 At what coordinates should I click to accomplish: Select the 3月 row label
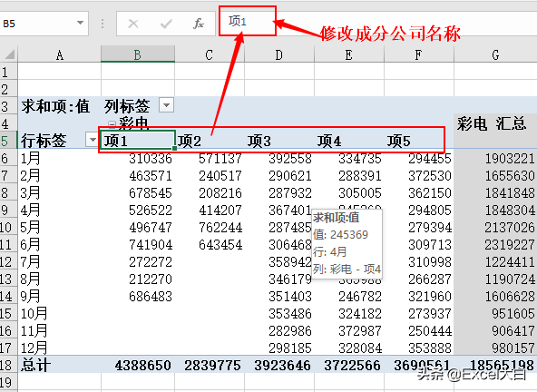coord(59,192)
